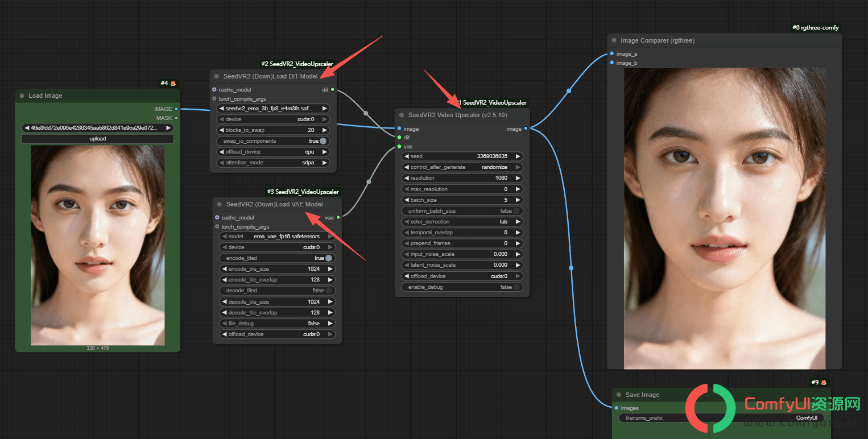The height and width of the screenshot is (439, 868).
Task: Click the vae input port on Video Upscaler
Action: tap(399, 147)
